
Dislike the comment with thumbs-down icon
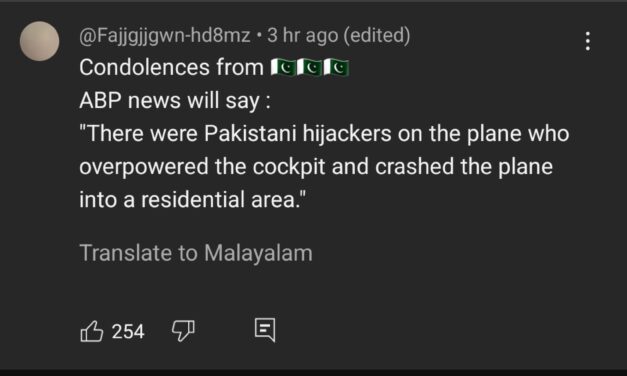(x=183, y=331)
